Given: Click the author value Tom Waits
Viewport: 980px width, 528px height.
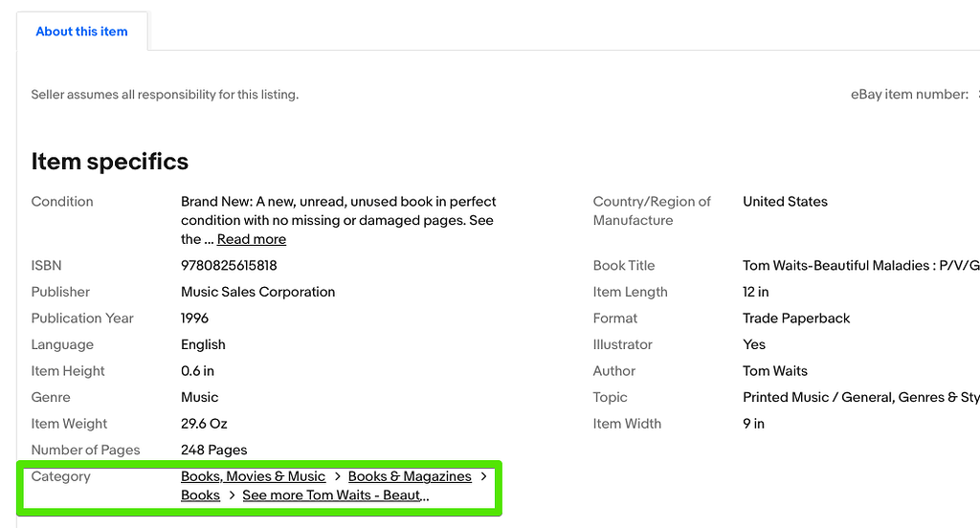Looking at the screenshot, I should pyautogui.click(x=775, y=371).
